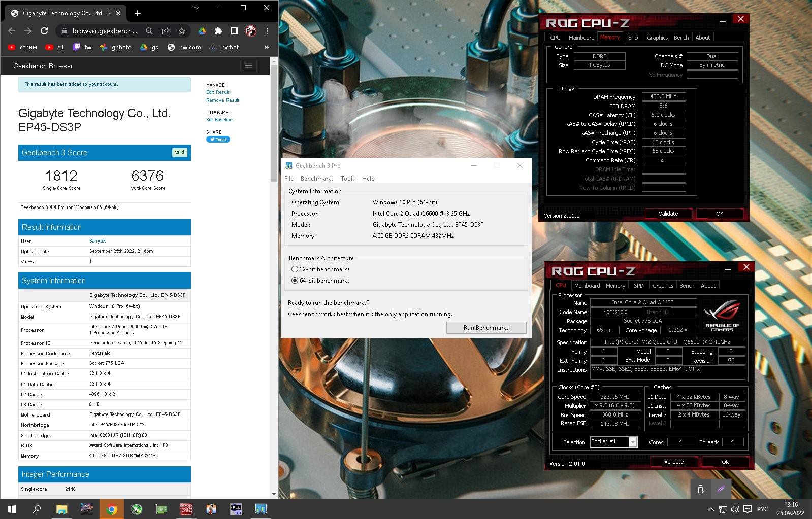Share this page via address bar icon
The height and width of the screenshot is (519, 812).
pos(166,31)
